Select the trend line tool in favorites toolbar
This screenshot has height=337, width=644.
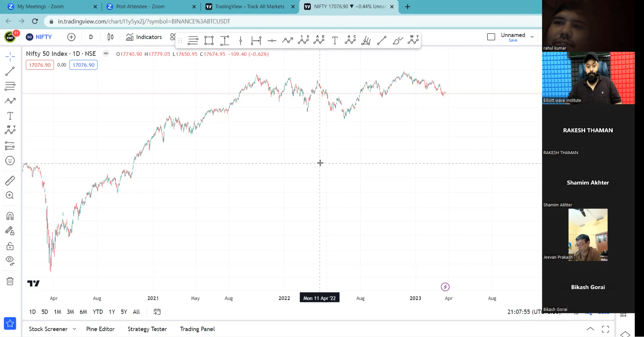(x=382, y=40)
